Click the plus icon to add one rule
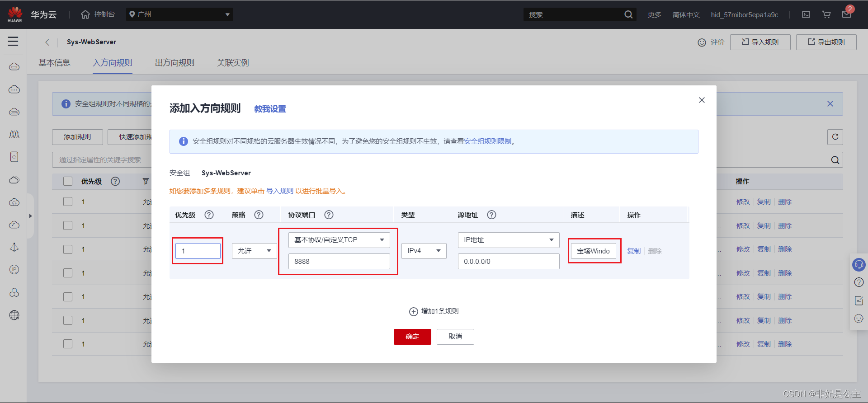Image resolution: width=868 pixels, height=403 pixels. [413, 311]
